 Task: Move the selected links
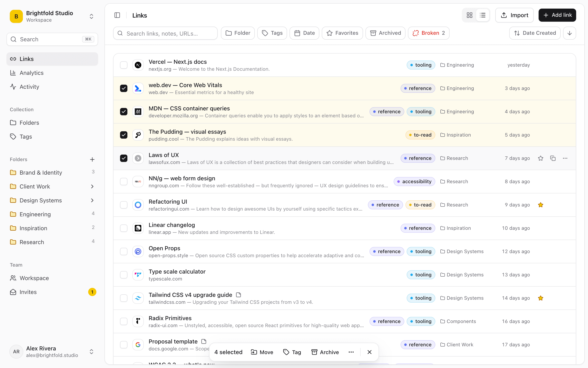(262, 352)
